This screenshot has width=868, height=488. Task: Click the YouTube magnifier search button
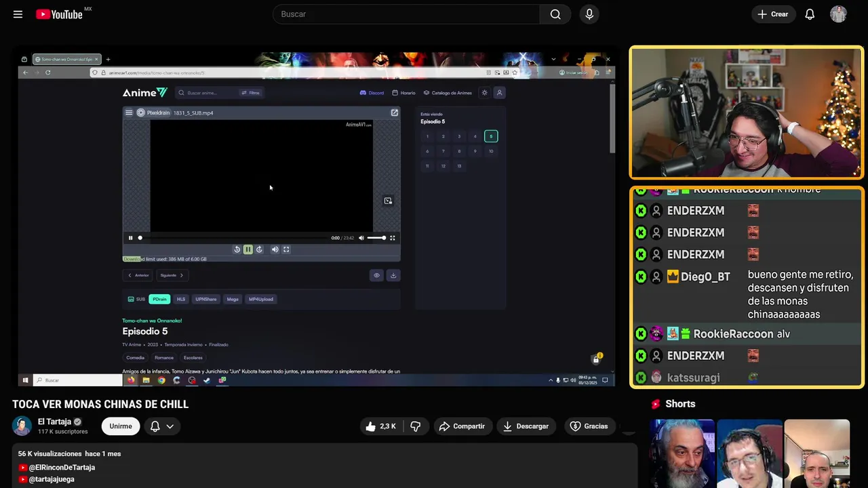click(555, 14)
